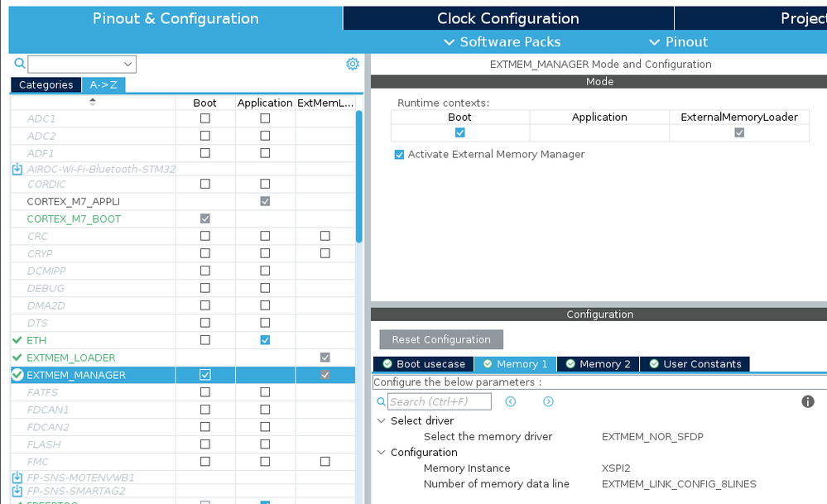Click the circled check icon of EXTMEM_MANAGER row
The height and width of the screenshot is (504, 827).
(17, 375)
